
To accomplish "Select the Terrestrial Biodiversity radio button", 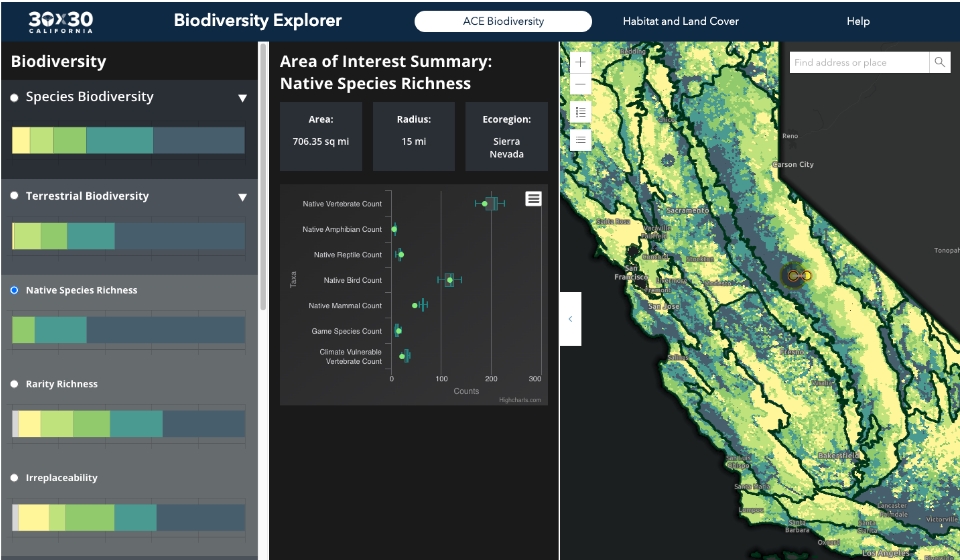I will pos(14,196).
